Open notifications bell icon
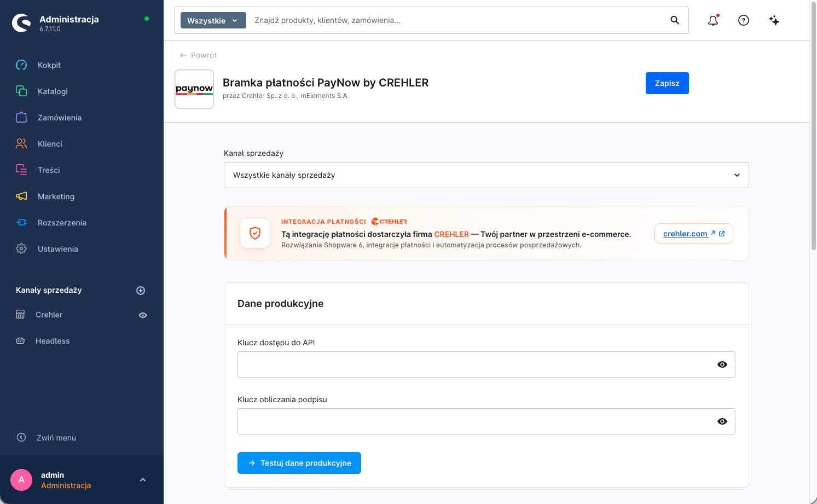817x504 pixels. pyautogui.click(x=713, y=20)
